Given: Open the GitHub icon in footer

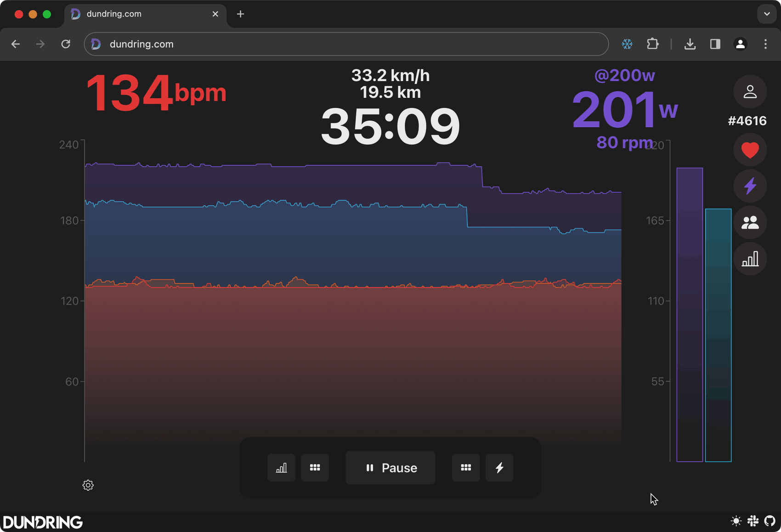Looking at the screenshot, I should coord(770,521).
